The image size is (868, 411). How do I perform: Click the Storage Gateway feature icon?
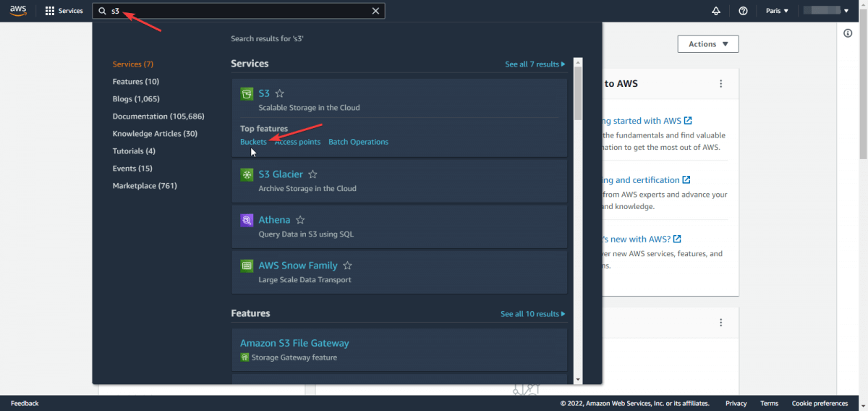244,357
